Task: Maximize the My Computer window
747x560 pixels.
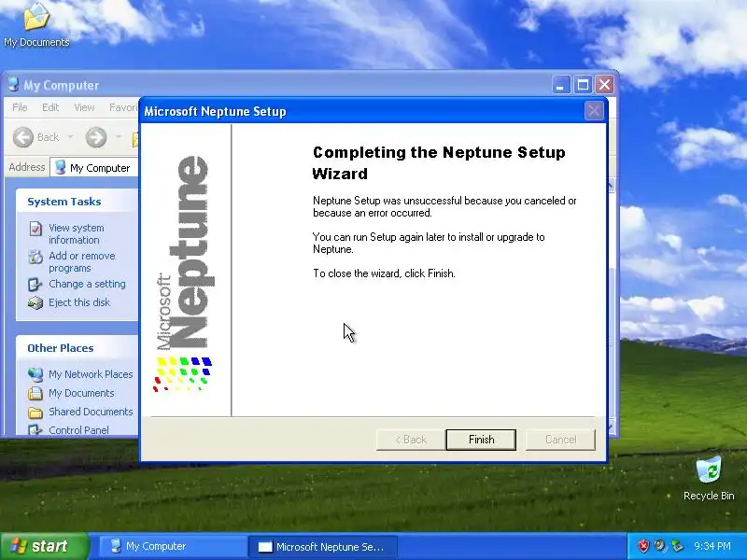Action: [x=583, y=85]
